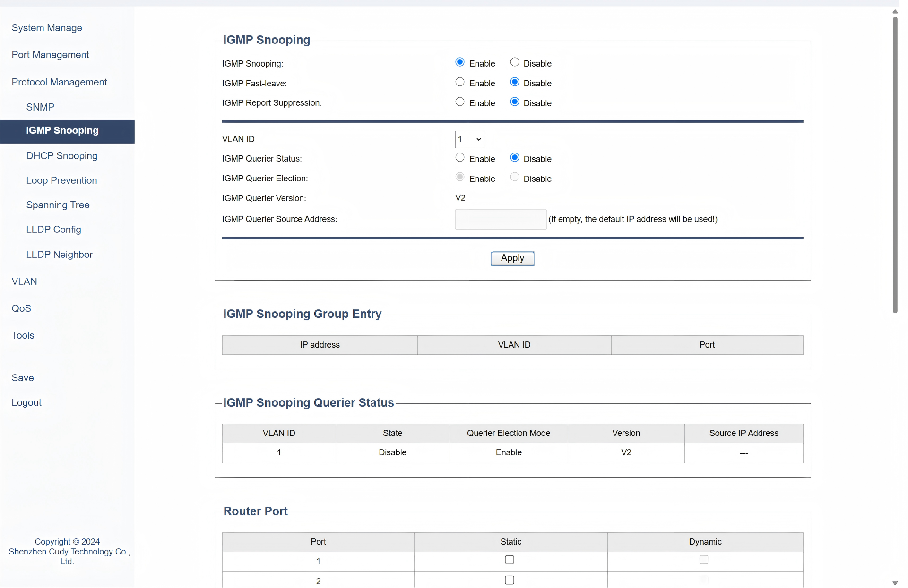Check Static box for port 1
Screen dimensions: 908x588
click(509, 560)
